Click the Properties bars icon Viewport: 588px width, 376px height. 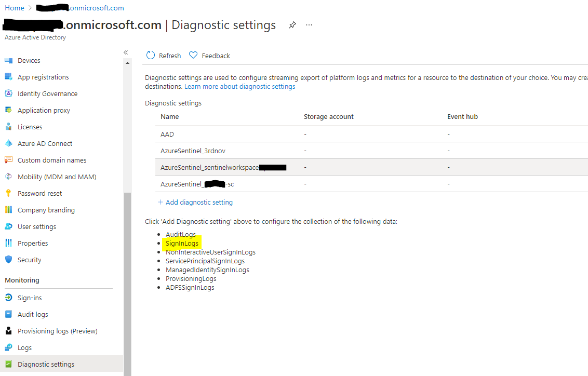pyautogui.click(x=8, y=243)
